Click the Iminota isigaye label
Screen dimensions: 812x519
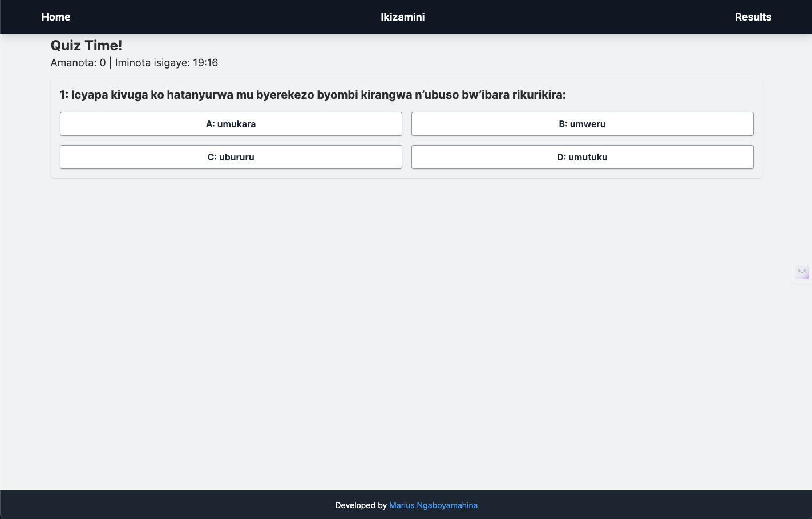tap(152, 63)
